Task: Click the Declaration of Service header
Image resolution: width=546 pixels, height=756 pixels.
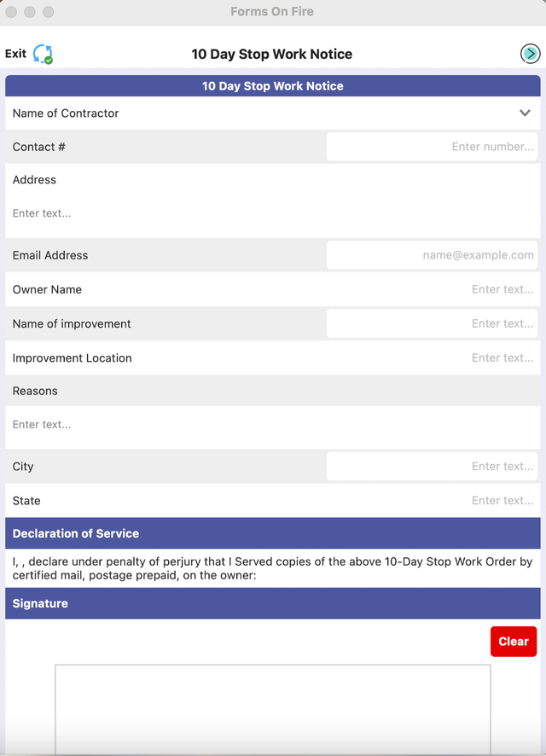Action: click(273, 533)
